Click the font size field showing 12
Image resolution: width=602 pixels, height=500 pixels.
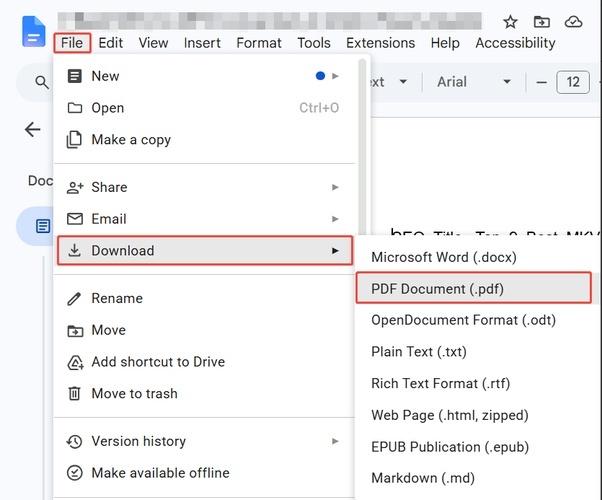(x=573, y=82)
